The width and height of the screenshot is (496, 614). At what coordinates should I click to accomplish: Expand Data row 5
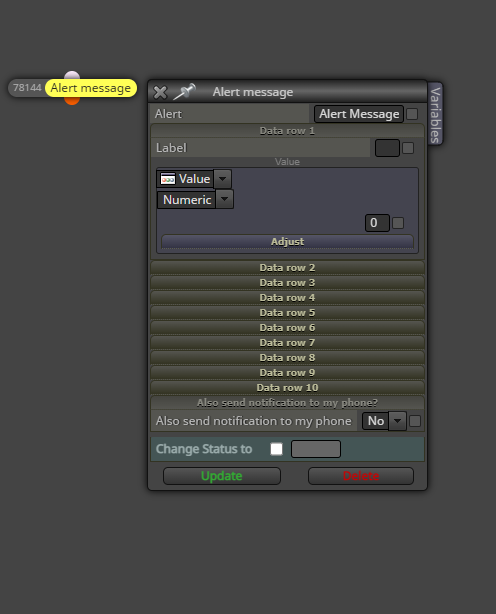287,312
